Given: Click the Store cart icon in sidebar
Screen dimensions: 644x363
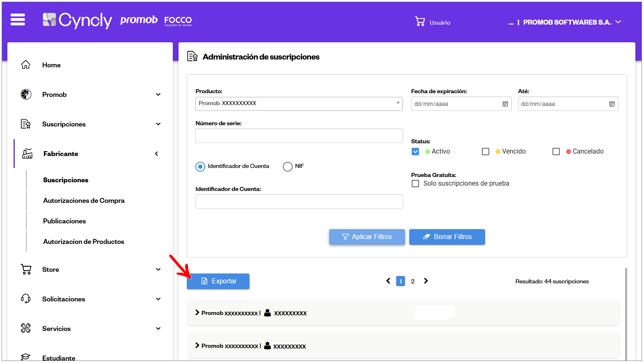Looking at the screenshot, I should 26,269.
